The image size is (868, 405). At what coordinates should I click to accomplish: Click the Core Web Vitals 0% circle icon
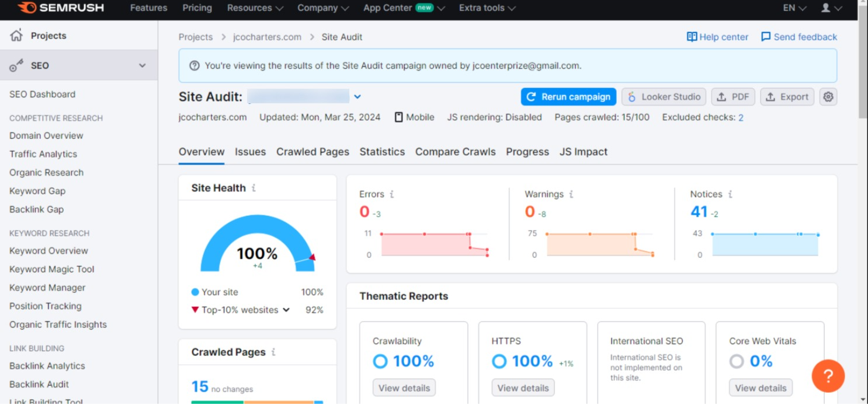pyautogui.click(x=737, y=361)
